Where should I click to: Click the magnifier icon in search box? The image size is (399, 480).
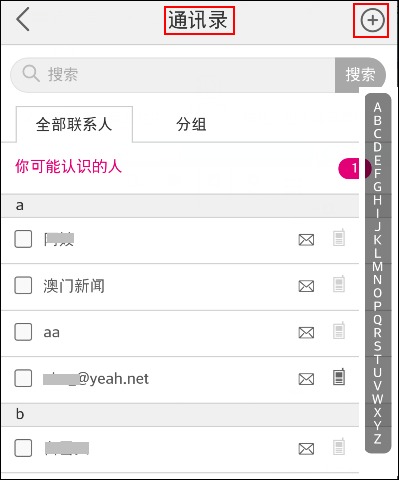coord(31,74)
